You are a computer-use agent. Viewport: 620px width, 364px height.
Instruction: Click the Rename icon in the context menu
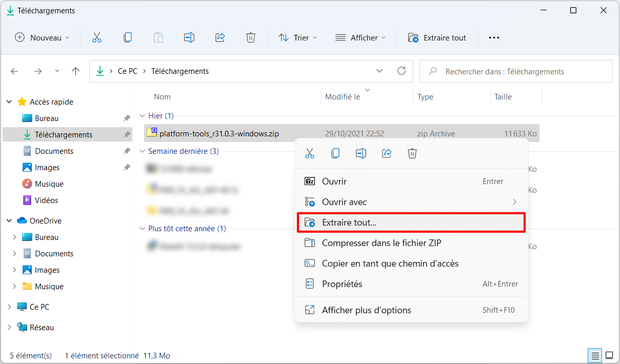tap(361, 153)
